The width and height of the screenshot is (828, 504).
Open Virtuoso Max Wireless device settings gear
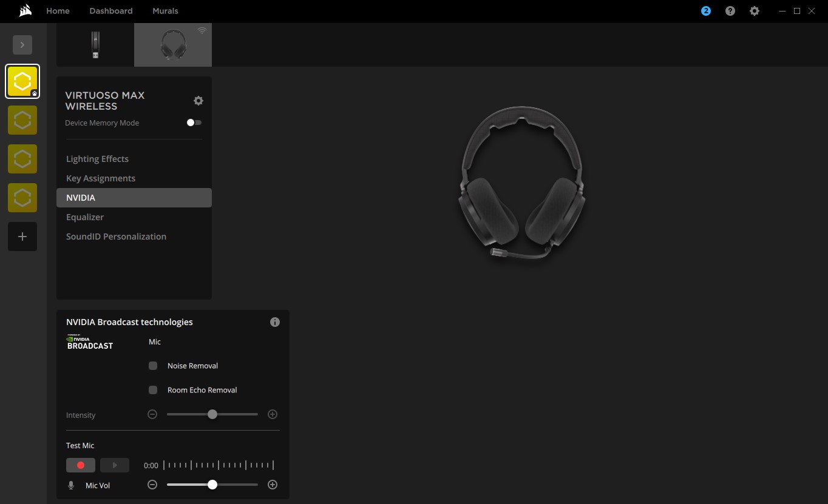199,101
